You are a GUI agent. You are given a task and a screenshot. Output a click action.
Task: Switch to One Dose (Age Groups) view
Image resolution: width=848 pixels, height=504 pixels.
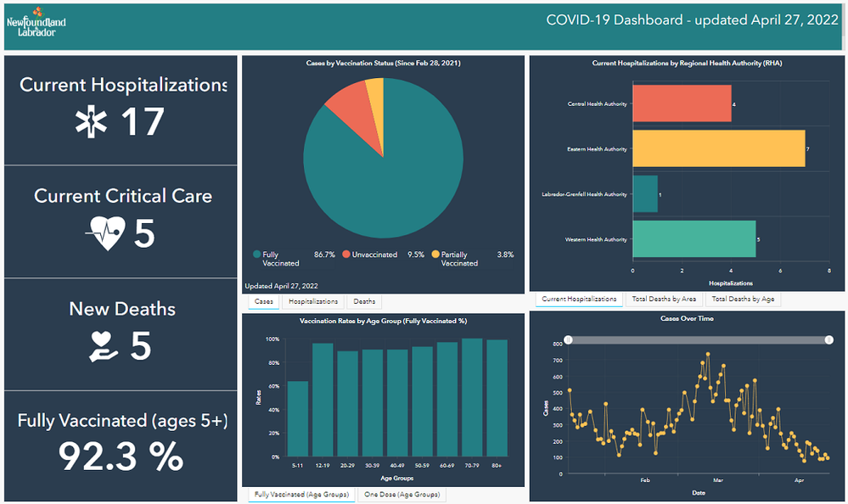tap(401, 494)
